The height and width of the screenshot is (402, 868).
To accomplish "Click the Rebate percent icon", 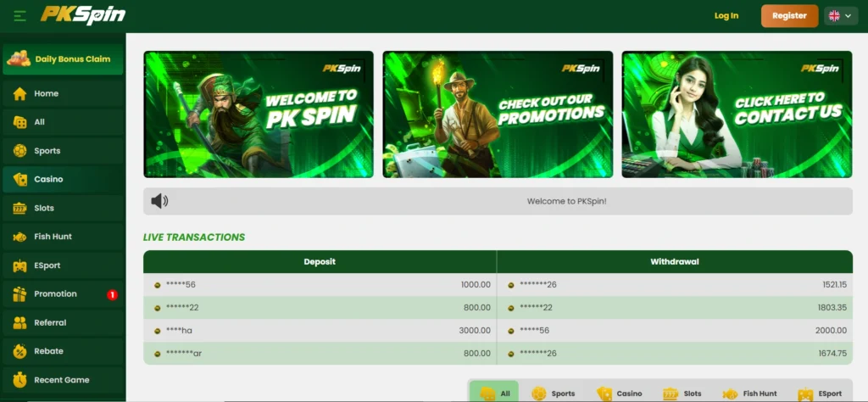I will [x=20, y=351].
